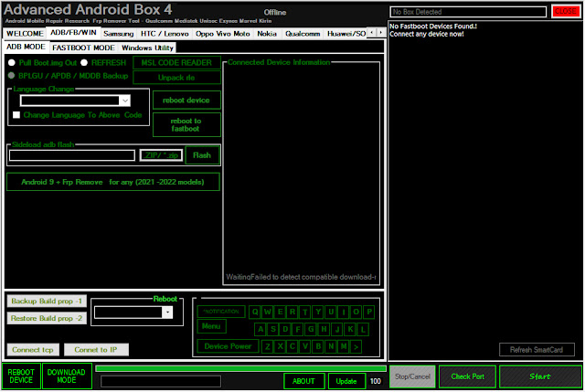Select the Pull Boot.img Out radio button

click(12, 63)
